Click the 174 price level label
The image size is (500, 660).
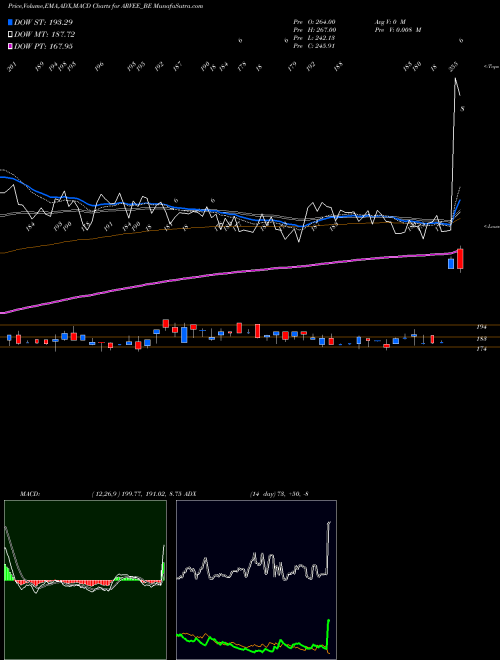click(481, 349)
